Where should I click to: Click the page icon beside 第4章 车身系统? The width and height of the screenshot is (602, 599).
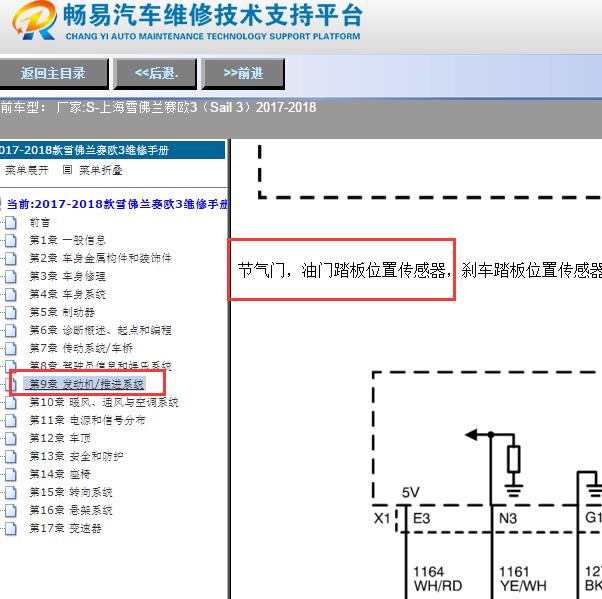point(11,294)
